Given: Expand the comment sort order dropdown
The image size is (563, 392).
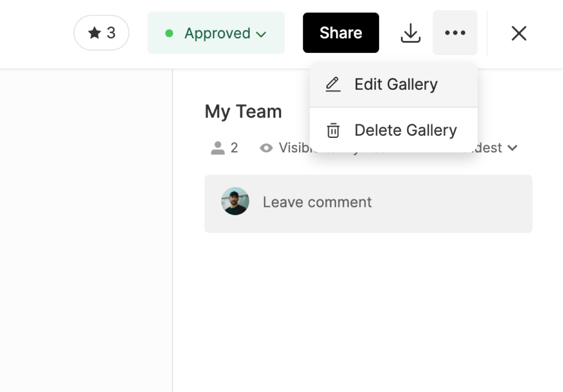Looking at the screenshot, I should 512,148.
